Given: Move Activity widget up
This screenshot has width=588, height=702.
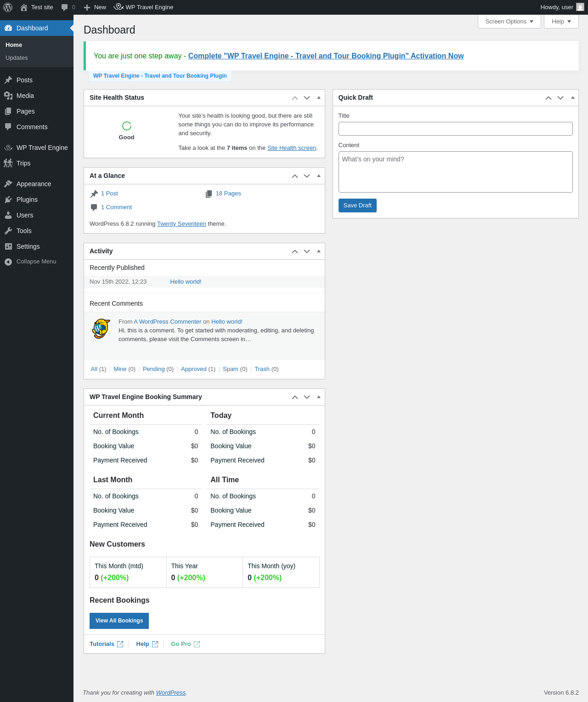Looking at the screenshot, I should [295, 251].
